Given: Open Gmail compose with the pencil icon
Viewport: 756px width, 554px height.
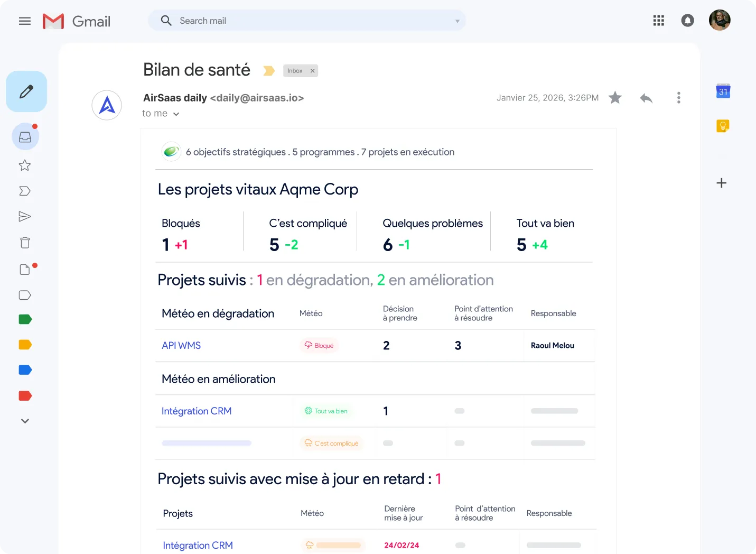Looking at the screenshot, I should [26, 91].
